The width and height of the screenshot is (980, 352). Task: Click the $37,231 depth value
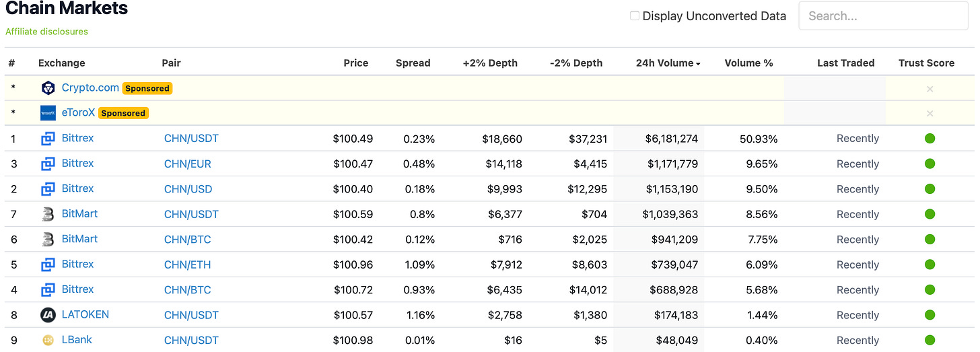(x=588, y=139)
